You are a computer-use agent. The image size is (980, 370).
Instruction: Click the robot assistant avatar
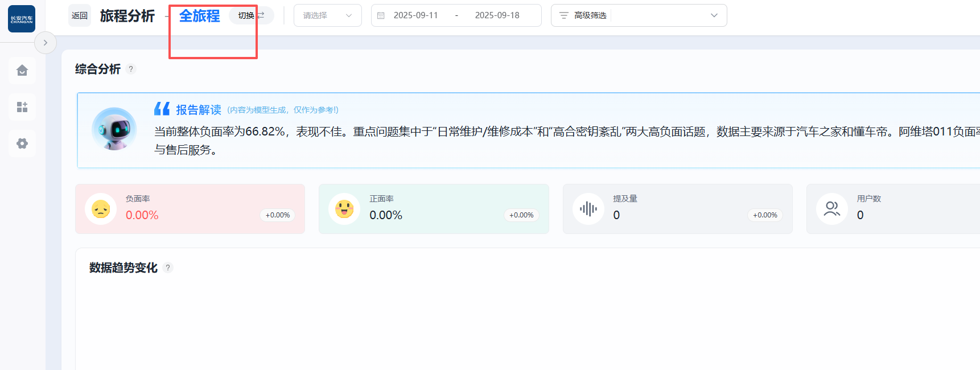pyautogui.click(x=114, y=129)
